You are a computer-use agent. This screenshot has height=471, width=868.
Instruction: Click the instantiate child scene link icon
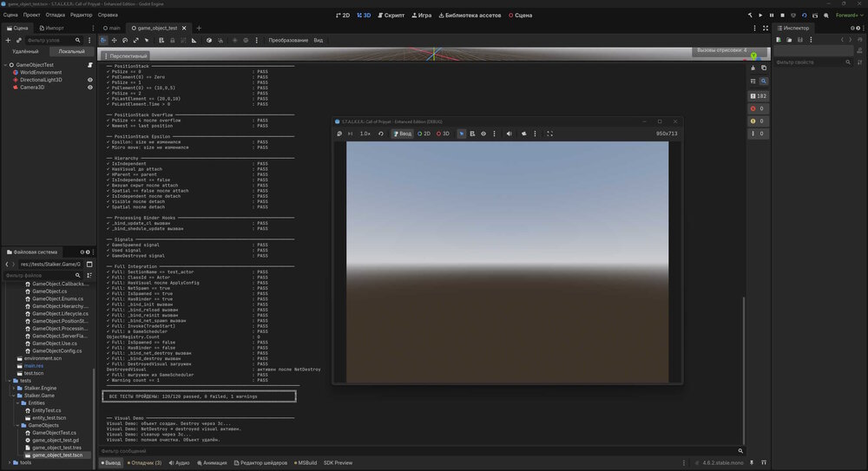18,41
